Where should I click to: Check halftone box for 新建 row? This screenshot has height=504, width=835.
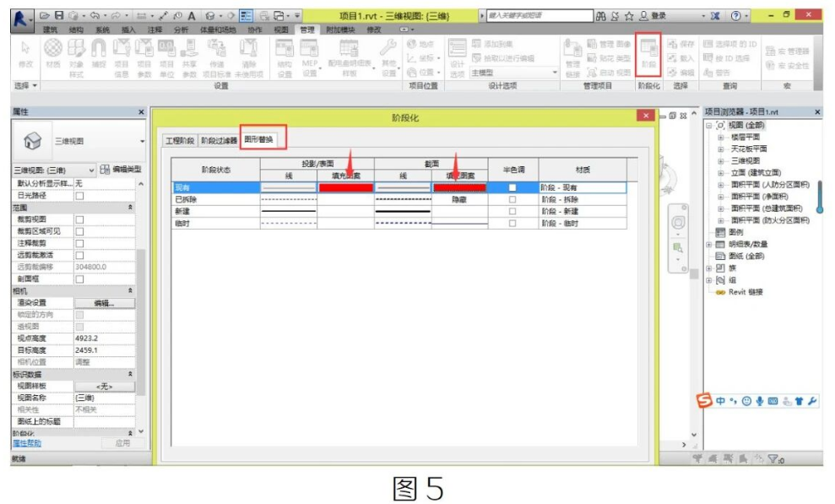[512, 211]
